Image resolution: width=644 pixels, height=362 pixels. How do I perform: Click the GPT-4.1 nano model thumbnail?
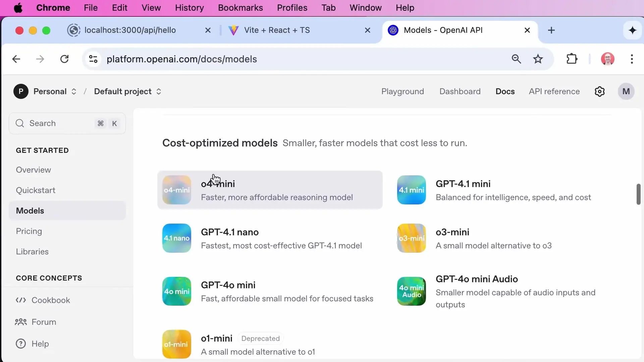[x=176, y=238]
